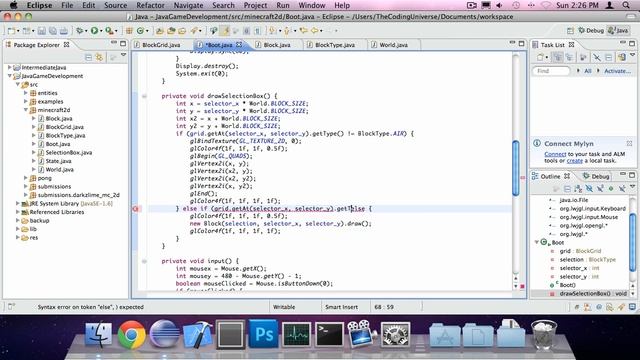The height and width of the screenshot is (360, 640).
Task: Click the create local task link
Action: tap(575, 161)
